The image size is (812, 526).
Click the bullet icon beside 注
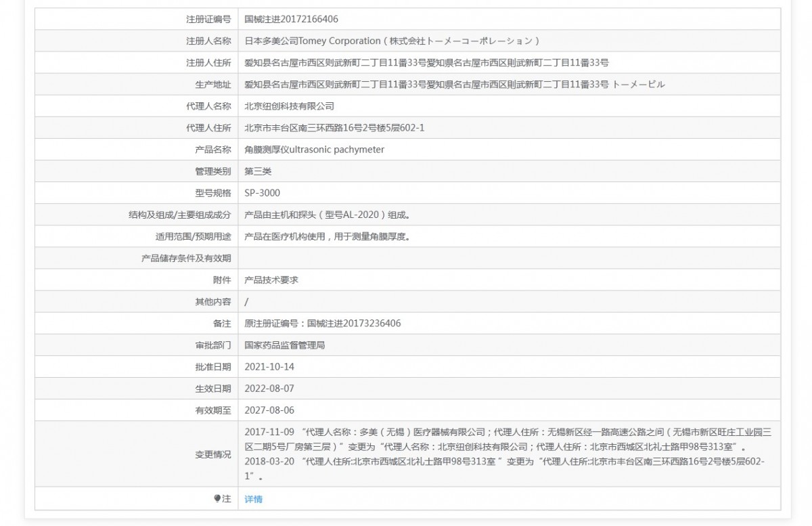[x=217, y=499]
